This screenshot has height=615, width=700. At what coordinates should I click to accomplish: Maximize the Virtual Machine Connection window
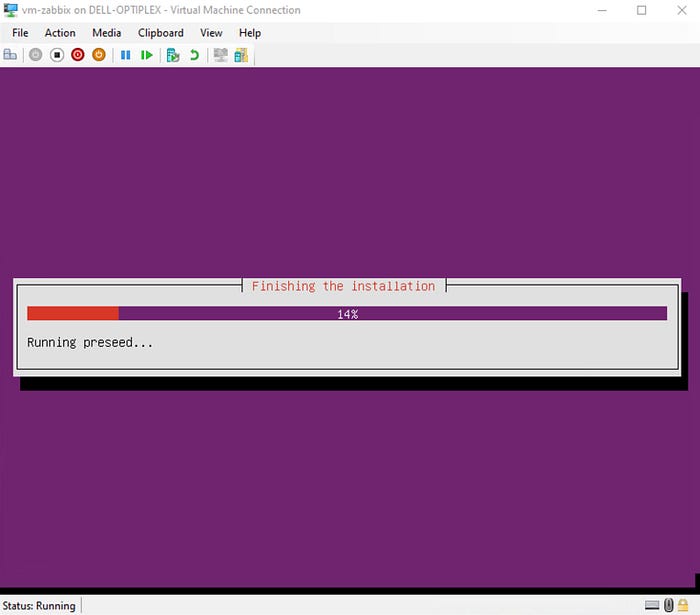pos(642,10)
